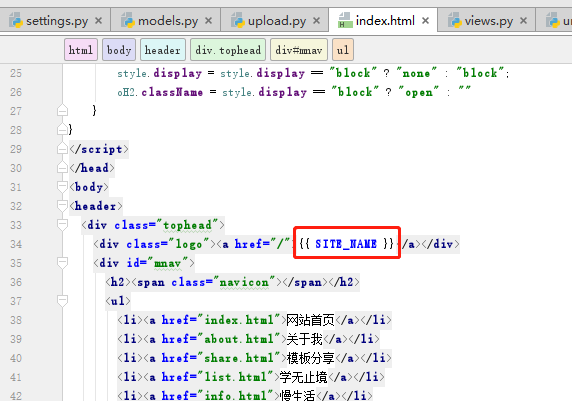Viewport: 572px width, 401px height.
Task: Collapse the script tag fold on line 29
Action: [x=62, y=149]
